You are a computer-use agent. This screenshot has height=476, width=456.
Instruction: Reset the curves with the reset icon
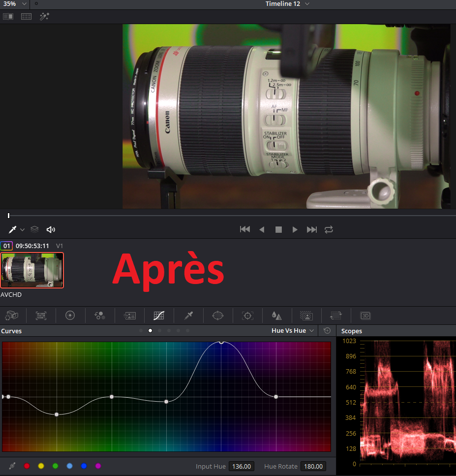[x=327, y=331]
